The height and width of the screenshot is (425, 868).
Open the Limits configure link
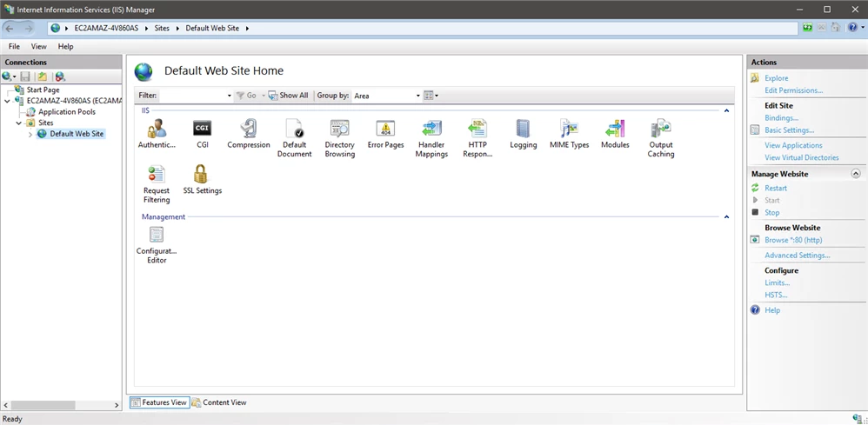pyautogui.click(x=777, y=282)
